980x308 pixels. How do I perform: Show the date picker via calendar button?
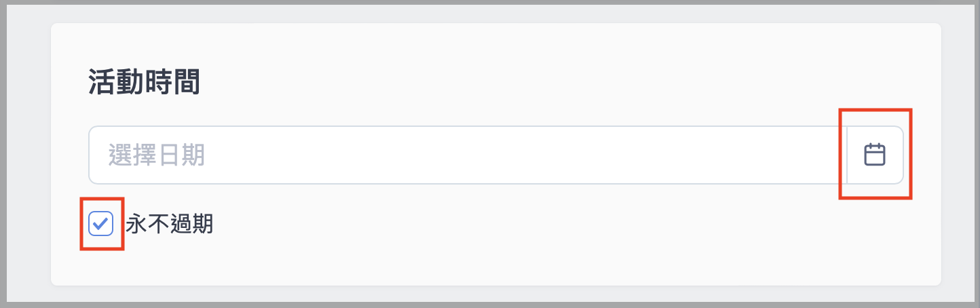pyautogui.click(x=875, y=155)
